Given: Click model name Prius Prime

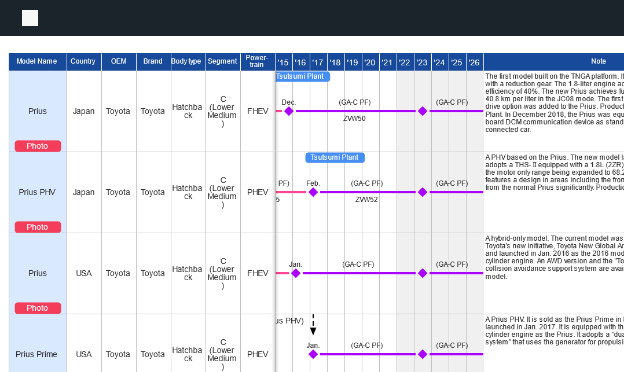Looking at the screenshot, I should [36, 354].
